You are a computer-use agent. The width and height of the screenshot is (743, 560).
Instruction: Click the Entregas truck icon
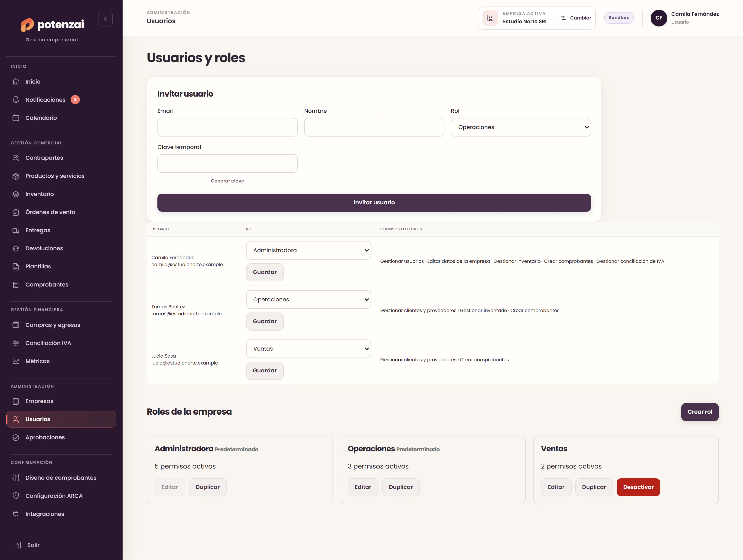(16, 231)
